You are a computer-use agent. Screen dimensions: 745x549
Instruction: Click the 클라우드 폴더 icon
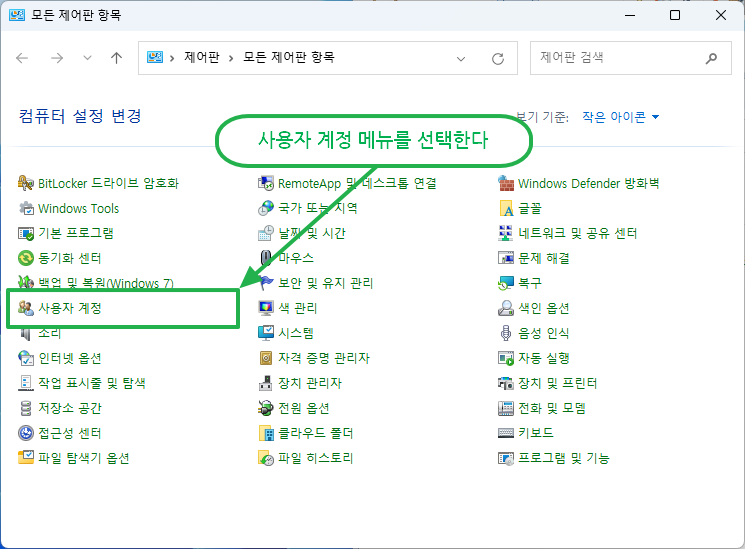266,433
